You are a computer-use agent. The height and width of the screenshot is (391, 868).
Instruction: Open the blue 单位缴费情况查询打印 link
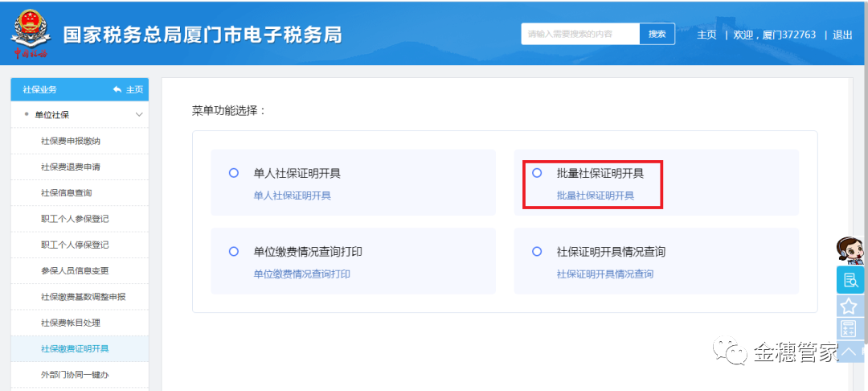click(x=301, y=274)
